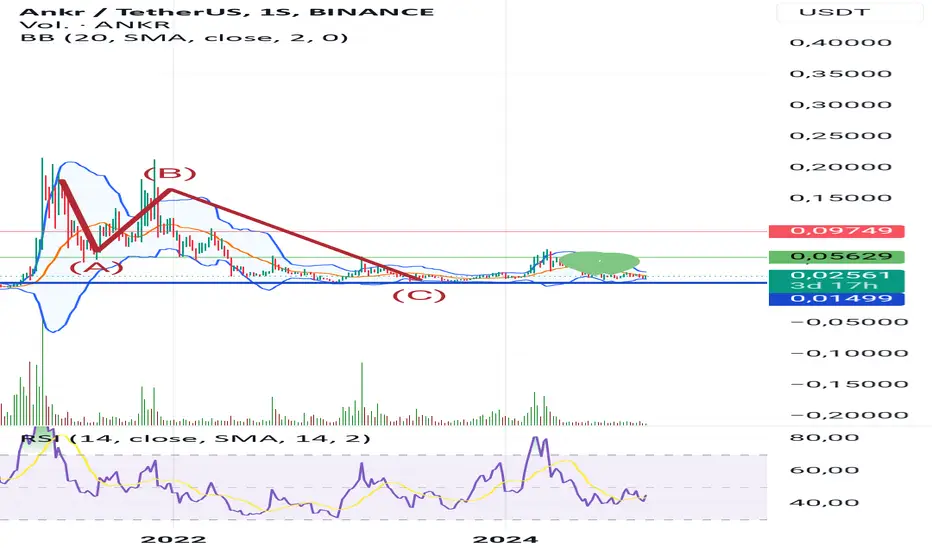
Task: Click the 40,00 RSI scale value
Action: (x=824, y=502)
